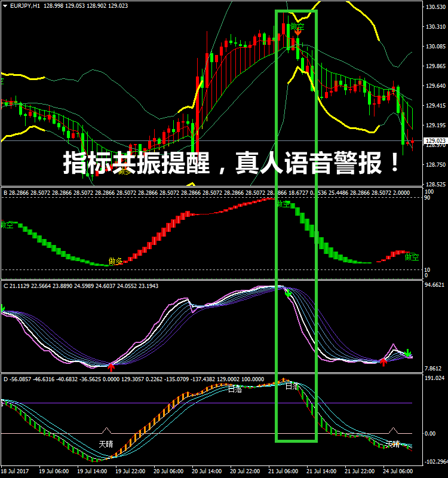
Task: Click the right triangle marker on panel D's zero line
Action: coord(393,430)
